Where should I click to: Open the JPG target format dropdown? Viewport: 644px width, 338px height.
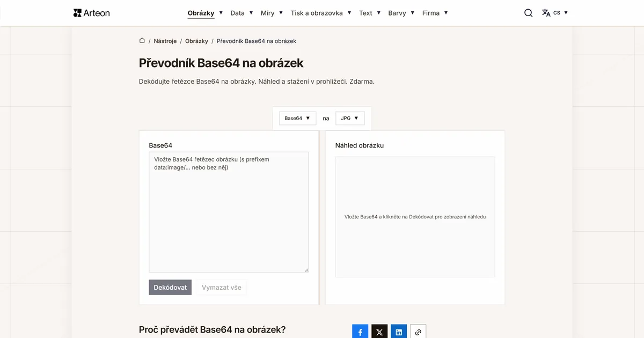350,118
